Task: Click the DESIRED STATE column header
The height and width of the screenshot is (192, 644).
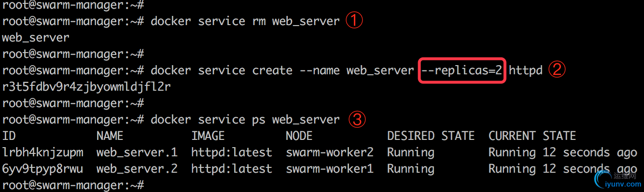Action: (x=431, y=136)
